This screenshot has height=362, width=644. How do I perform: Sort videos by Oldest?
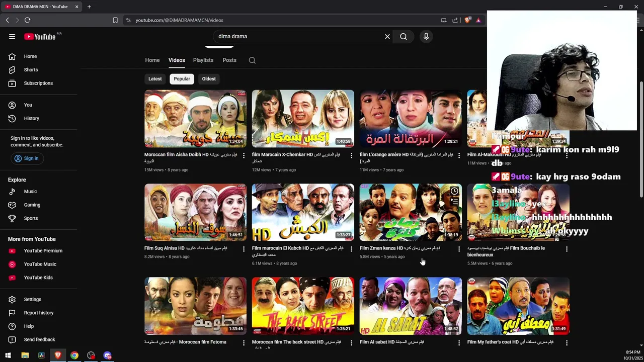tap(209, 79)
